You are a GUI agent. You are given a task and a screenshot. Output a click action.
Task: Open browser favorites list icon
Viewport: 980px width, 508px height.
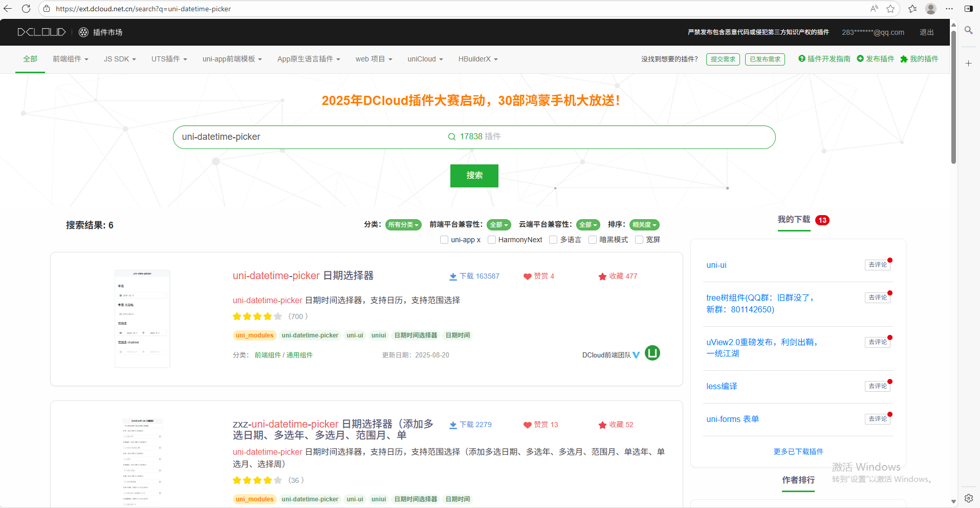tap(912, 9)
